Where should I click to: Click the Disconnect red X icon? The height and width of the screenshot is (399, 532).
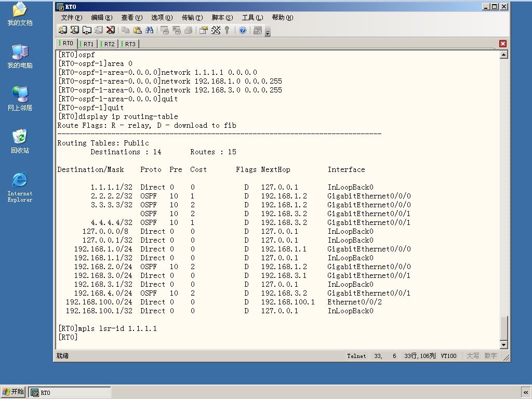coord(111,30)
